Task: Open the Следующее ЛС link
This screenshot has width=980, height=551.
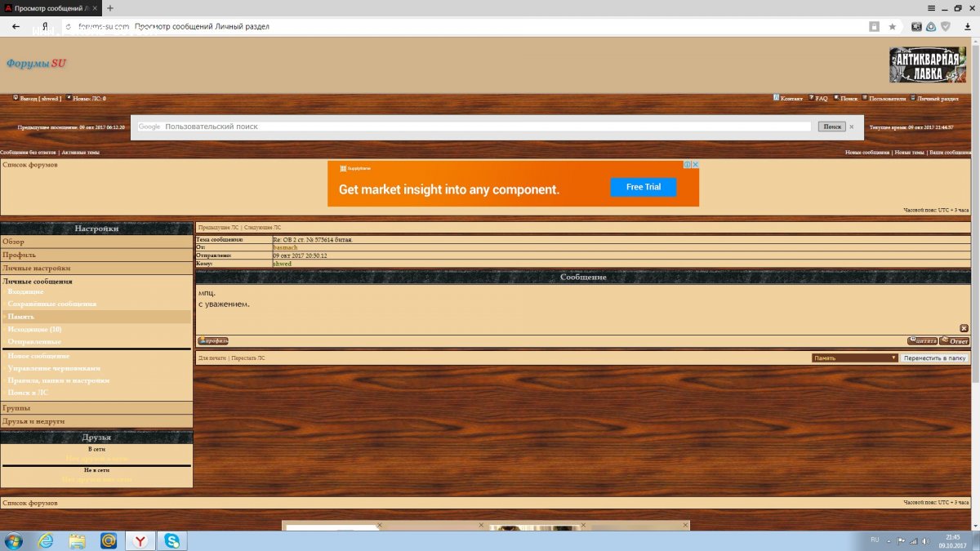Action: (262, 227)
